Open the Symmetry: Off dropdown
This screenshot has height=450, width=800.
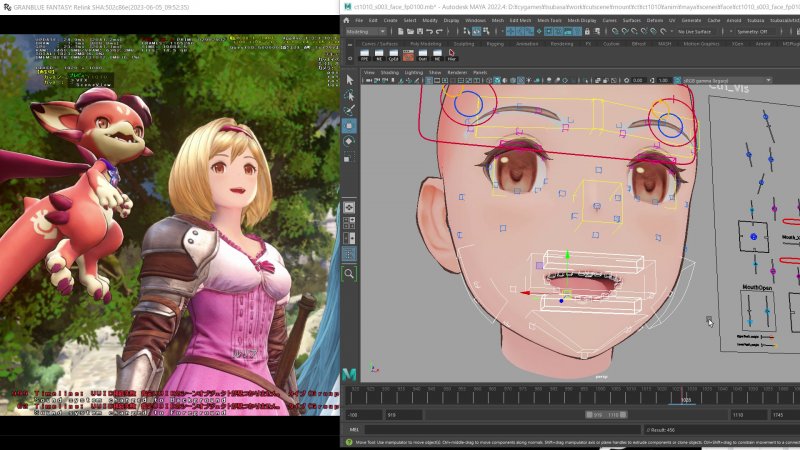coord(756,32)
